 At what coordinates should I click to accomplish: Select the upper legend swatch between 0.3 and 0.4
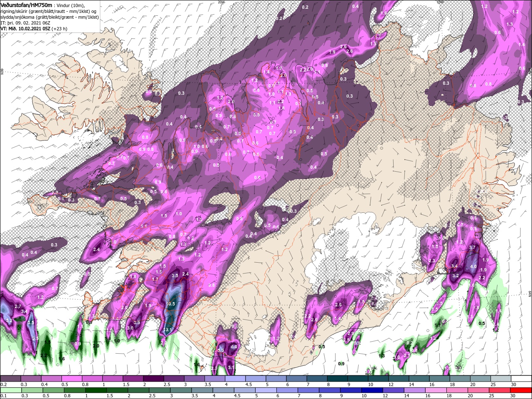click(x=31, y=379)
